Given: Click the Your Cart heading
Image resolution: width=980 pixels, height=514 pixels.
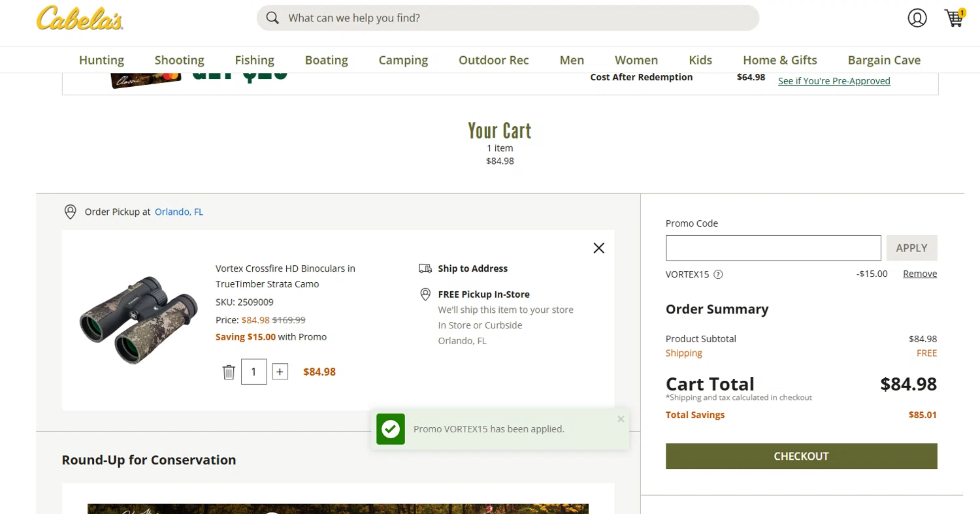Looking at the screenshot, I should tap(500, 131).
